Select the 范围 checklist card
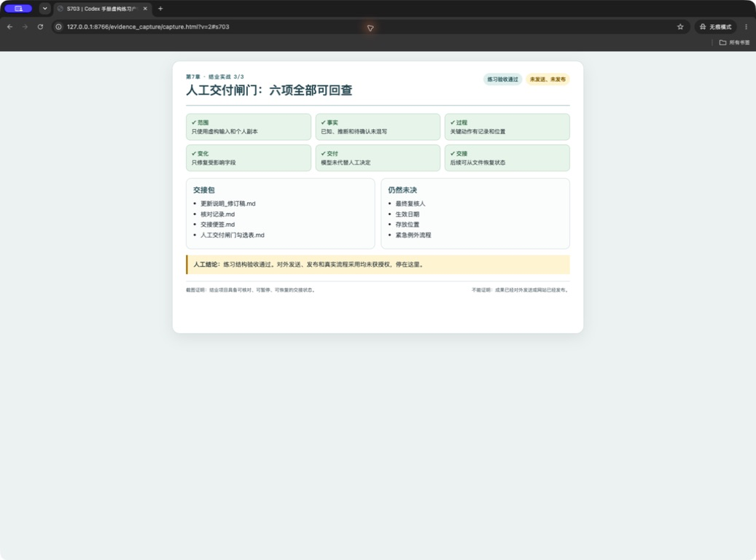Image resolution: width=756 pixels, height=560 pixels. coord(249,127)
